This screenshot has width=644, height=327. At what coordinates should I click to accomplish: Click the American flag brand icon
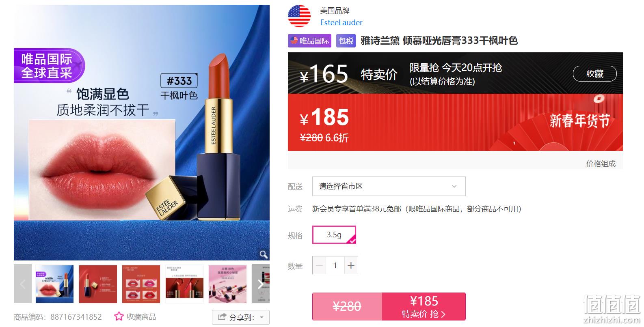tap(299, 16)
